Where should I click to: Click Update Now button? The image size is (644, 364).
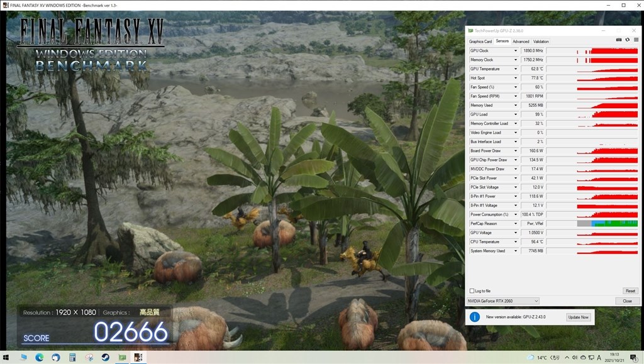coord(579,317)
